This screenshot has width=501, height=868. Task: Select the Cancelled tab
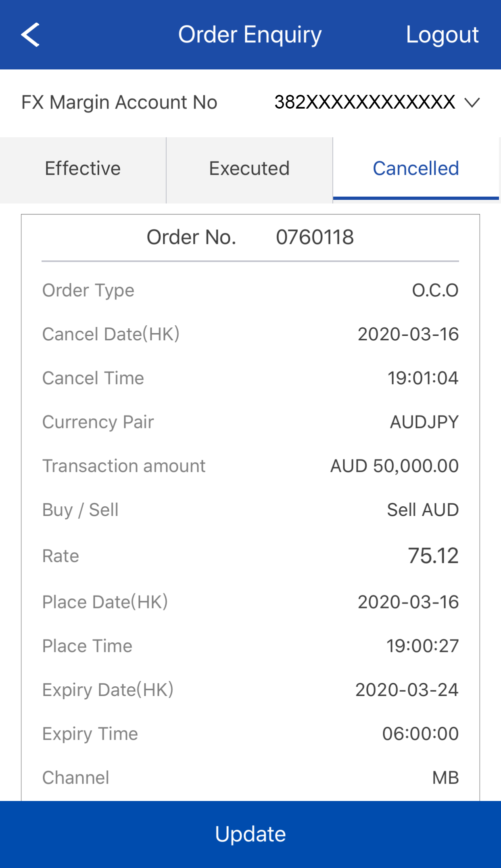[x=416, y=169]
